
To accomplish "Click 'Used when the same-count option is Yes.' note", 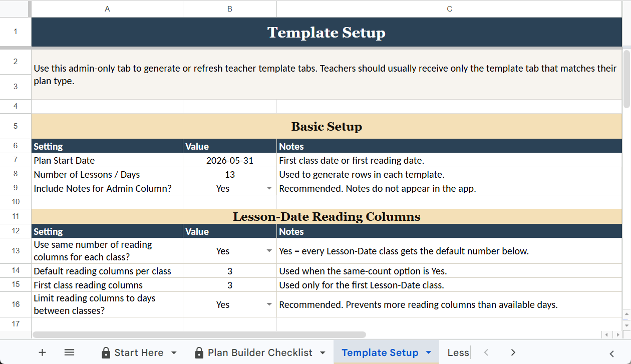I will [x=449, y=271].
